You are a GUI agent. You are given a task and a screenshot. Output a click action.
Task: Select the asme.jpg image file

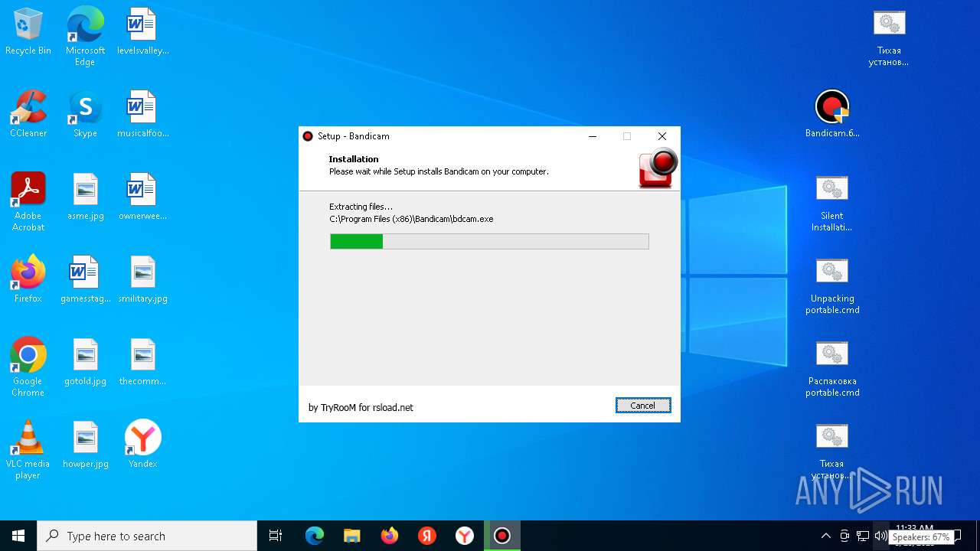tap(85, 197)
